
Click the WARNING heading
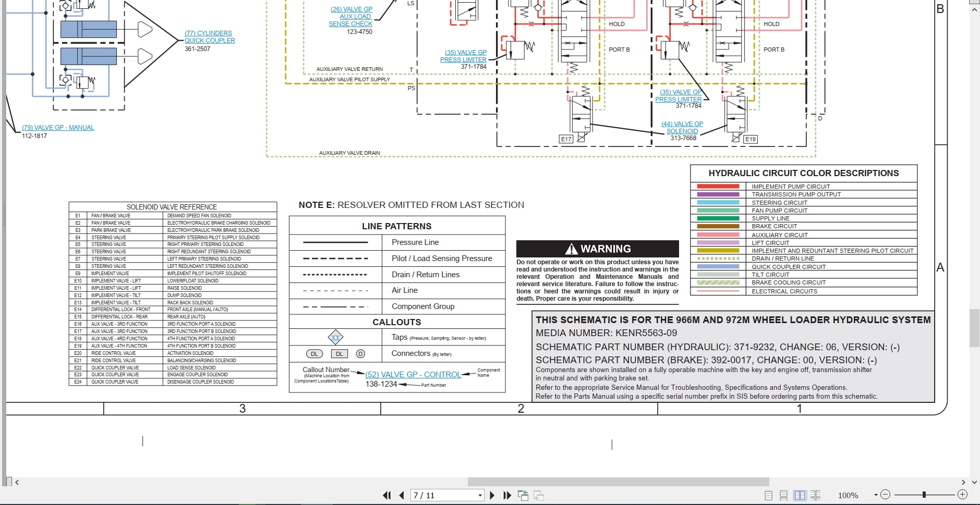click(598, 249)
